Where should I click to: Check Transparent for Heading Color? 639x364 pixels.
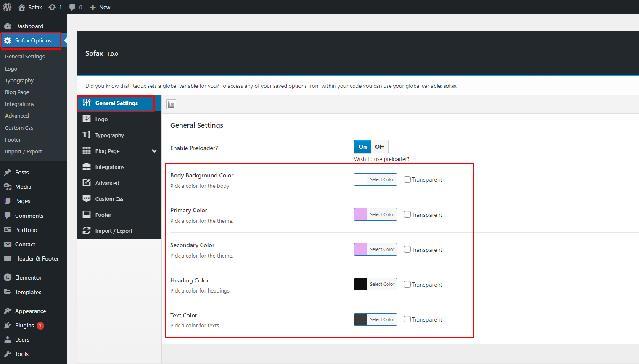pos(407,284)
